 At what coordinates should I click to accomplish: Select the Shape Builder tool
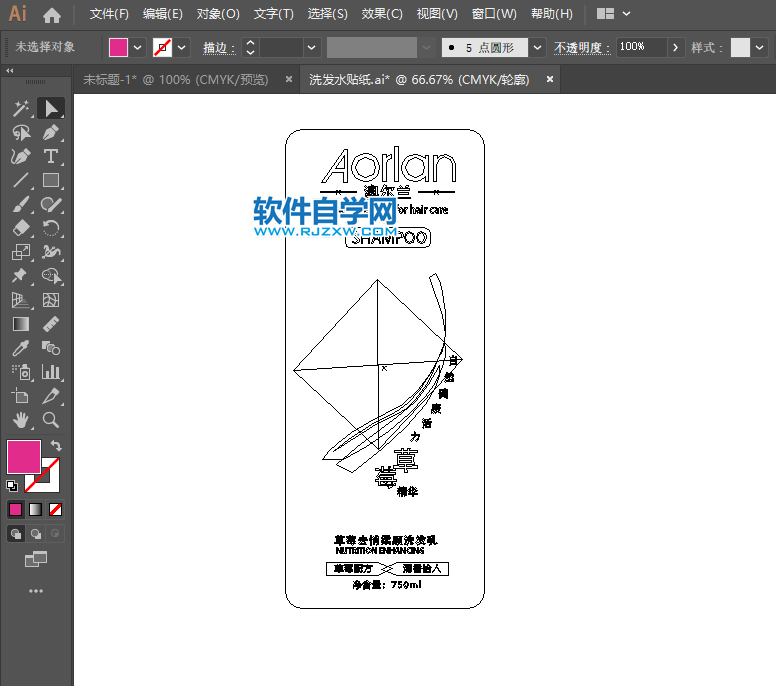pyautogui.click(x=51, y=276)
